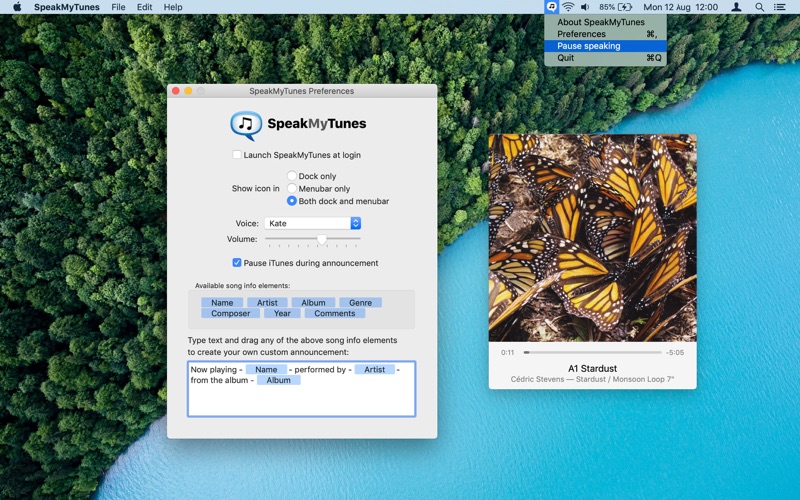Select Both dock and menubar option

point(291,201)
